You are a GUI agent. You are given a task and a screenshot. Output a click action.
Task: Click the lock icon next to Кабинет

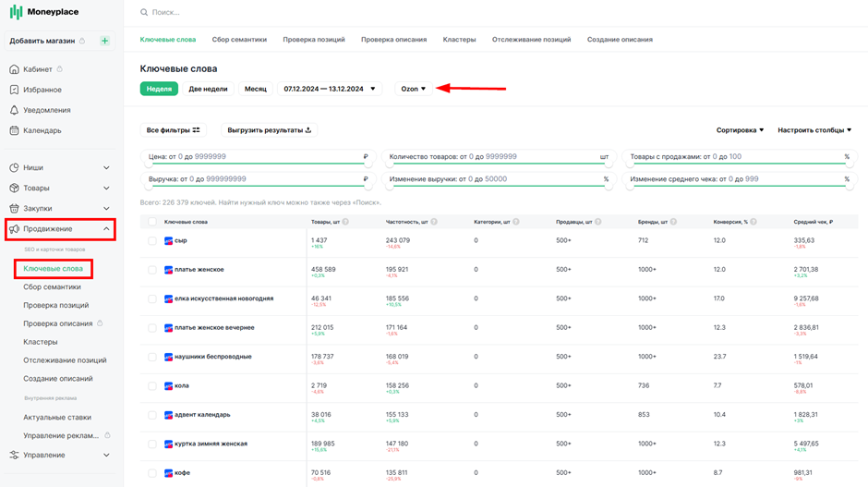[x=60, y=69]
